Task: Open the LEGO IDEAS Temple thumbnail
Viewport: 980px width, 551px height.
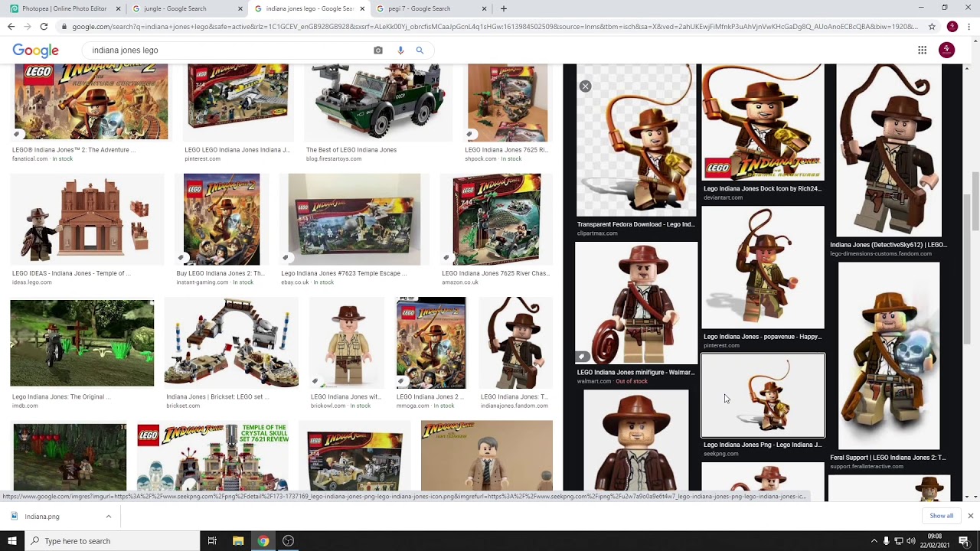Action: point(87,220)
